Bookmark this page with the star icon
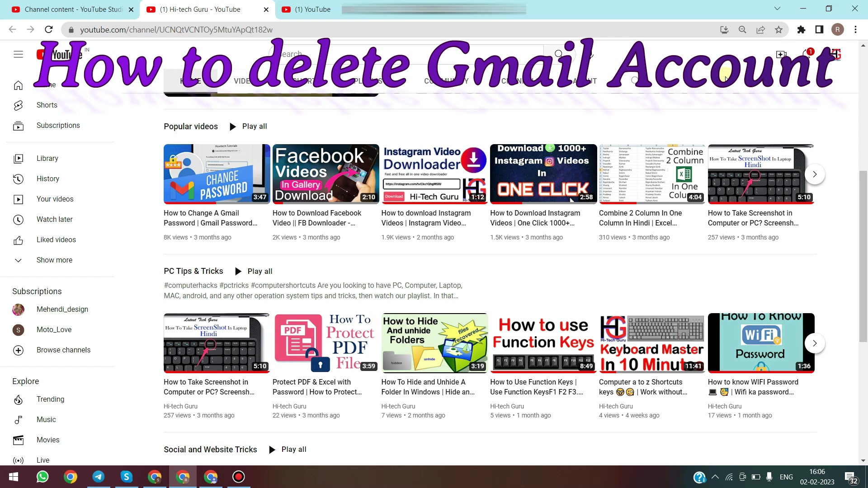Viewport: 868px width, 488px height. coord(778,30)
